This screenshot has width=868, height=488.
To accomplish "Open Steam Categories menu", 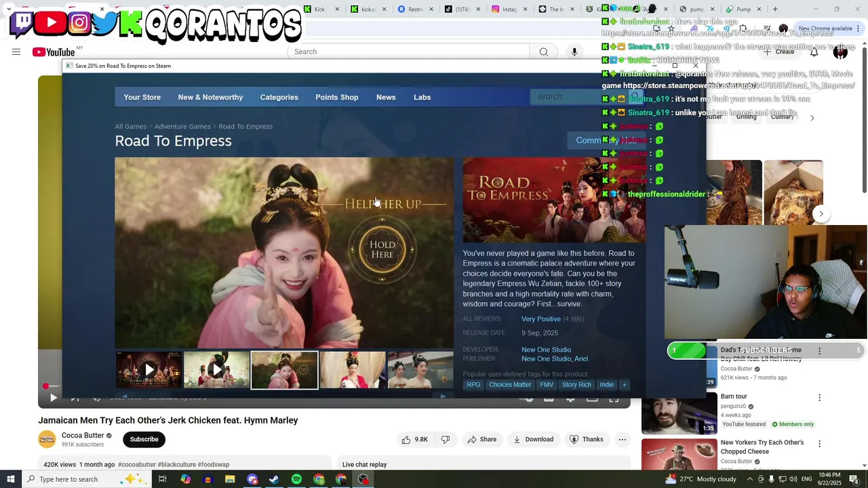I will pyautogui.click(x=279, y=97).
